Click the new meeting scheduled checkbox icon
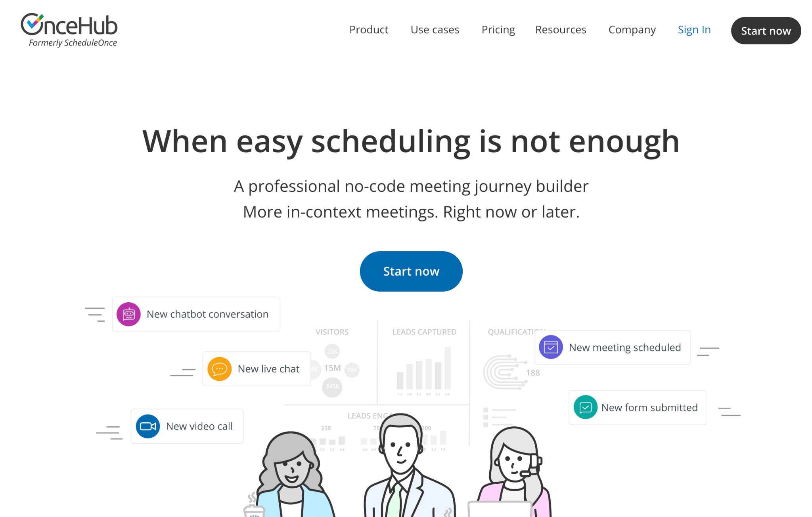The image size is (812, 517). point(550,347)
